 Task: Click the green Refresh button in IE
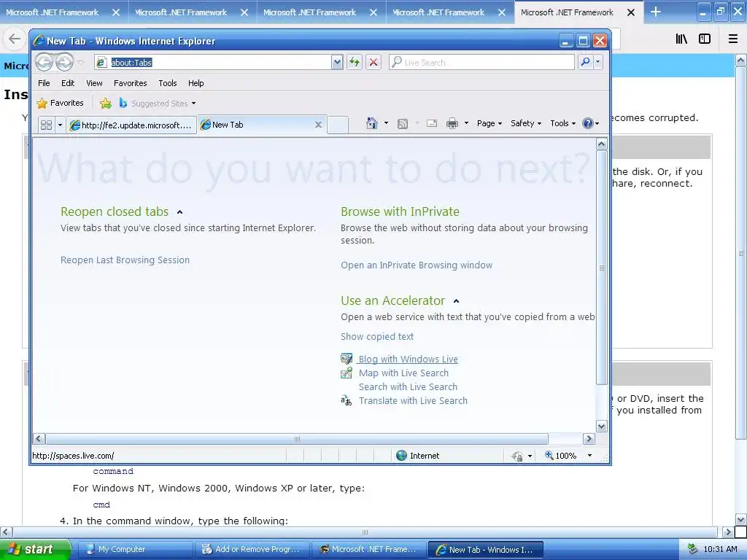tap(355, 63)
